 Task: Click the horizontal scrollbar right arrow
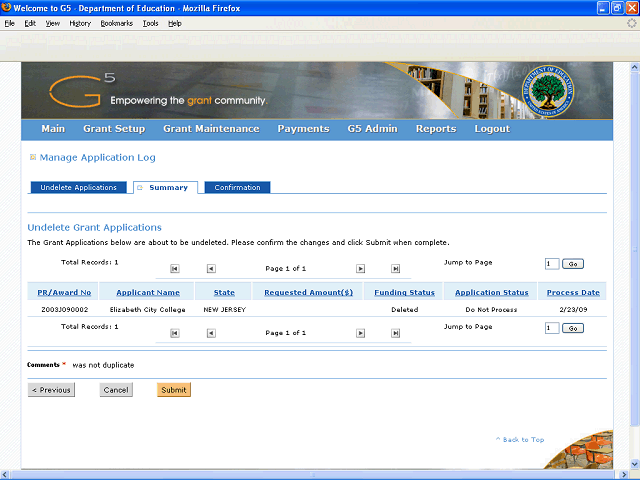coord(624,475)
